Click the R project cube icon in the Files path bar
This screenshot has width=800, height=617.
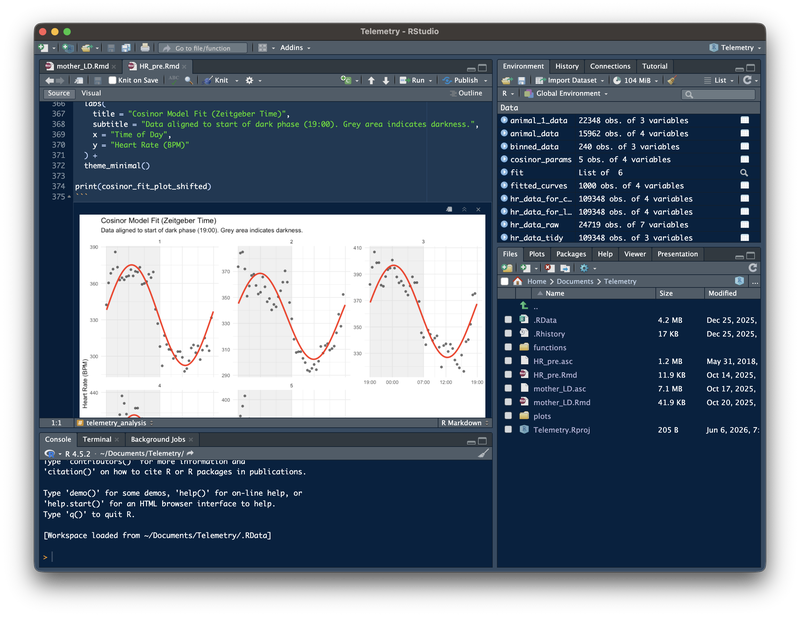pyautogui.click(x=739, y=281)
